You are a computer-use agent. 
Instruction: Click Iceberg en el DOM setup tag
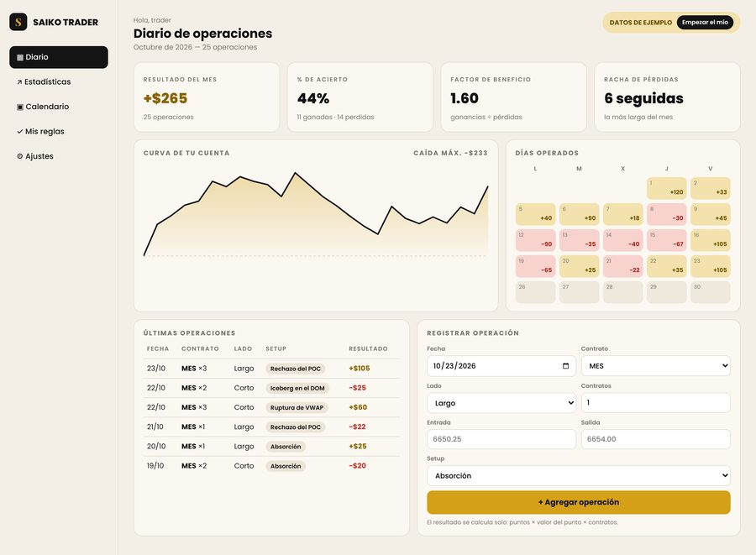click(297, 388)
